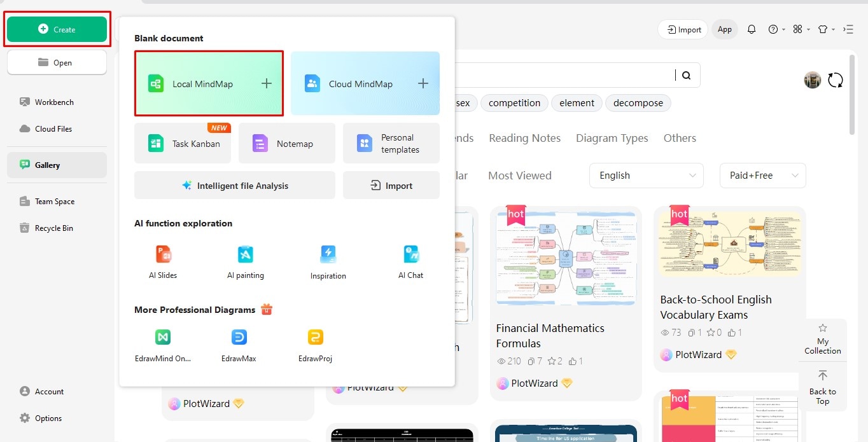The image size is (868, 442).
Task: Open Team Space in sidebar
Action: (x=47, y=201)
